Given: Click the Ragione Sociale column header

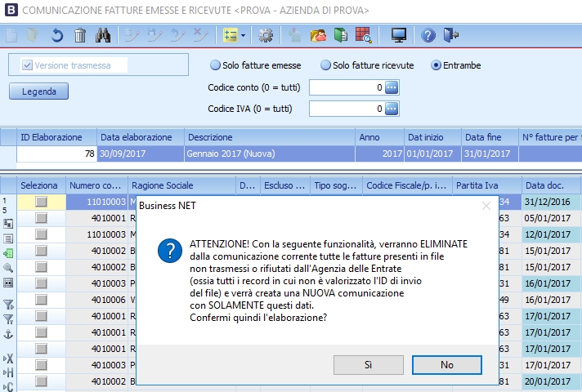Looking at the screenshot, I should (181, 185).
